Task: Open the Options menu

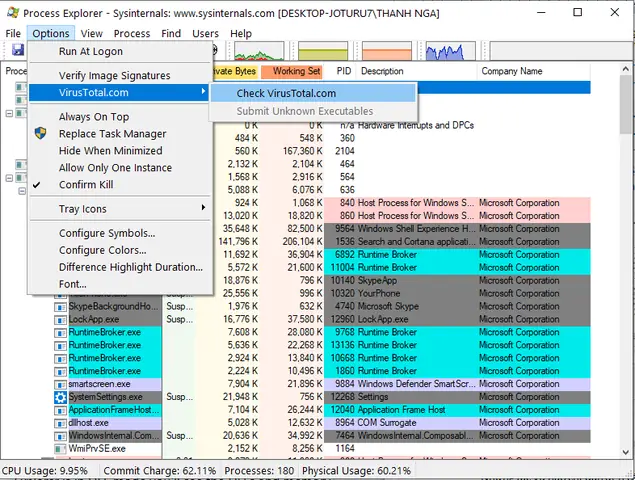Action: pos(51,34)
